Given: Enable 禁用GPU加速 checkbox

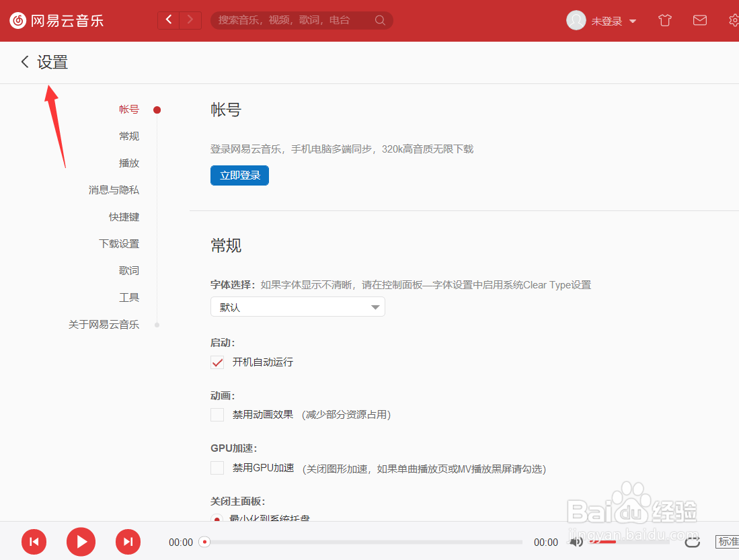Looking at the screenshot, I should tap(217, 468).
